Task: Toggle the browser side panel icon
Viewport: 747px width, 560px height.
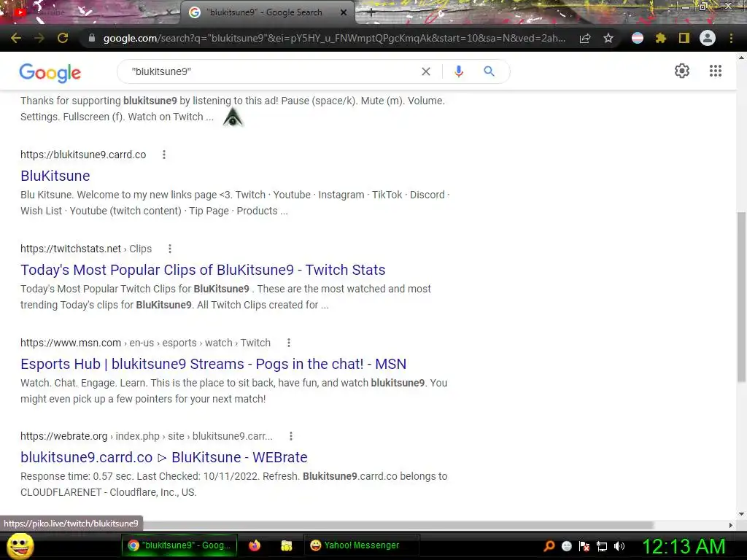Action: [x=684, y=38]
